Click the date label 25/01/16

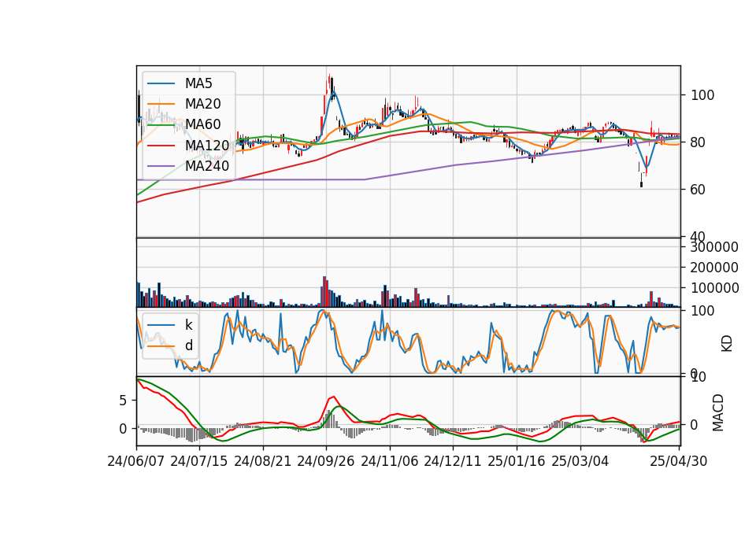(517, 461)
